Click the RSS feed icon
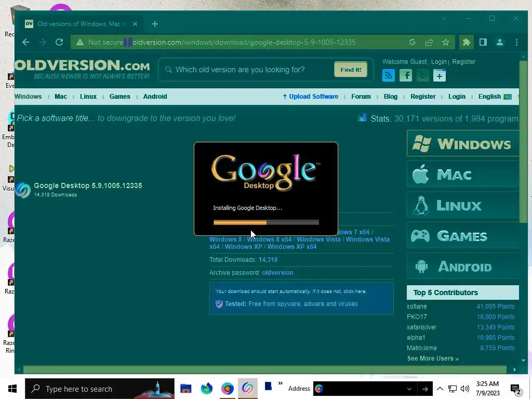Image resolution: width=532 pixels, height=399 pixels. click(x=389, y=75)
